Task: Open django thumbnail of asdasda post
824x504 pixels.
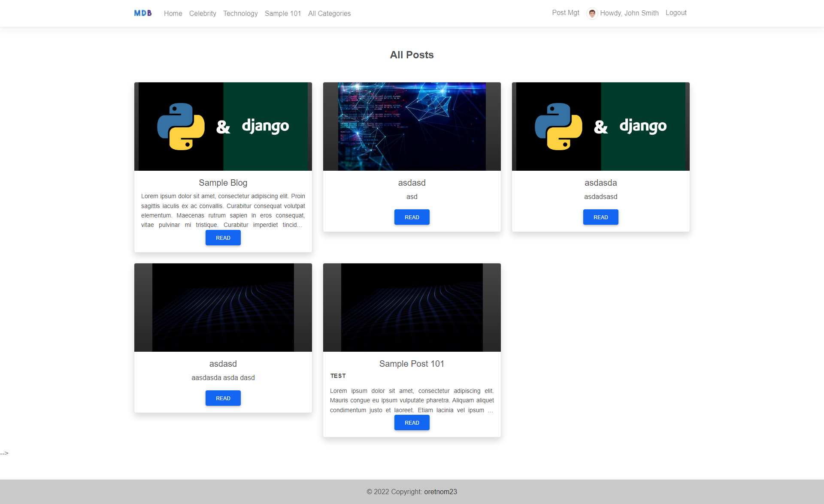Action: tap(601, 127)
